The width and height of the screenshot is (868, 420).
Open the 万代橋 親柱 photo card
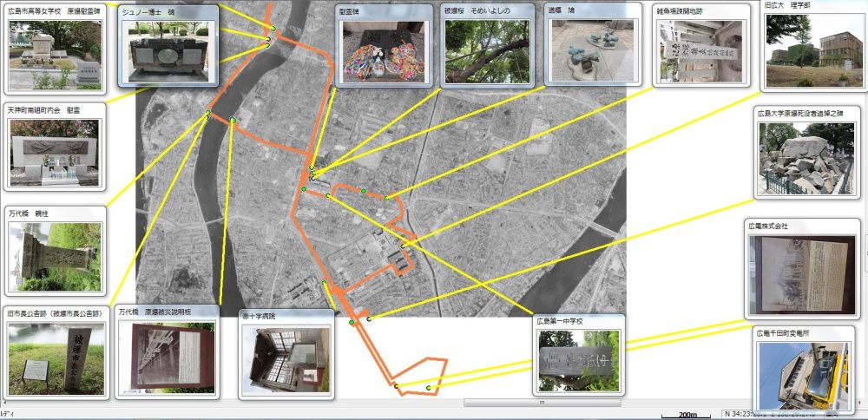(x=54, y=257)
